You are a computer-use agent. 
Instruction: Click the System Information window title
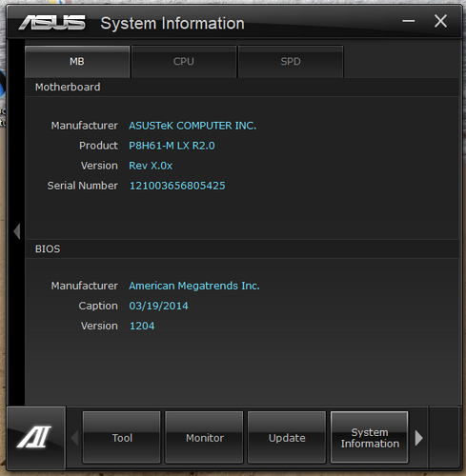pyautogui.click(x=172, y=24)
